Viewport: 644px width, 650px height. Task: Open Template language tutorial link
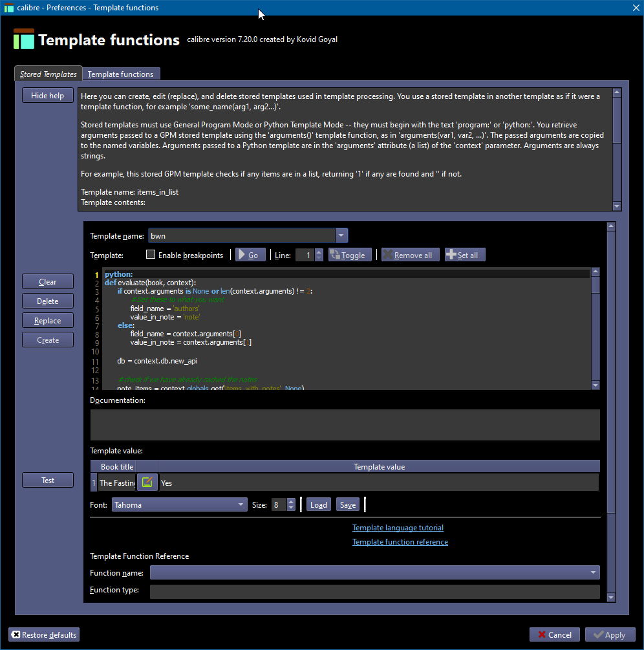(398, 527)
